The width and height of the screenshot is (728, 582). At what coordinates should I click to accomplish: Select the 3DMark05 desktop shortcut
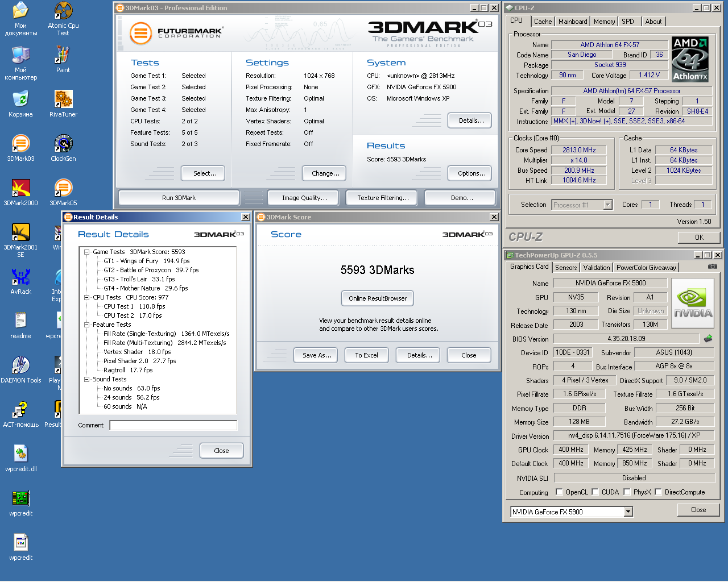point(63,193)
